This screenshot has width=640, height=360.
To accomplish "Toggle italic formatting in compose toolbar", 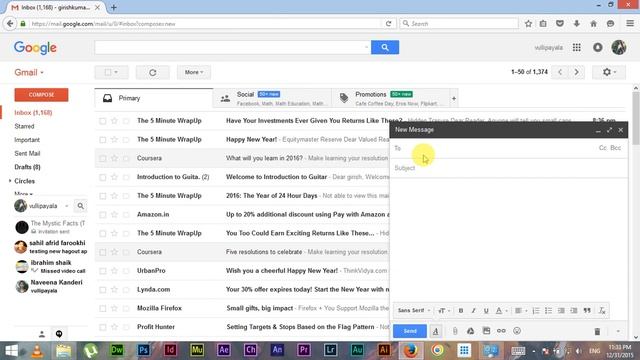I will pos(473,311).
